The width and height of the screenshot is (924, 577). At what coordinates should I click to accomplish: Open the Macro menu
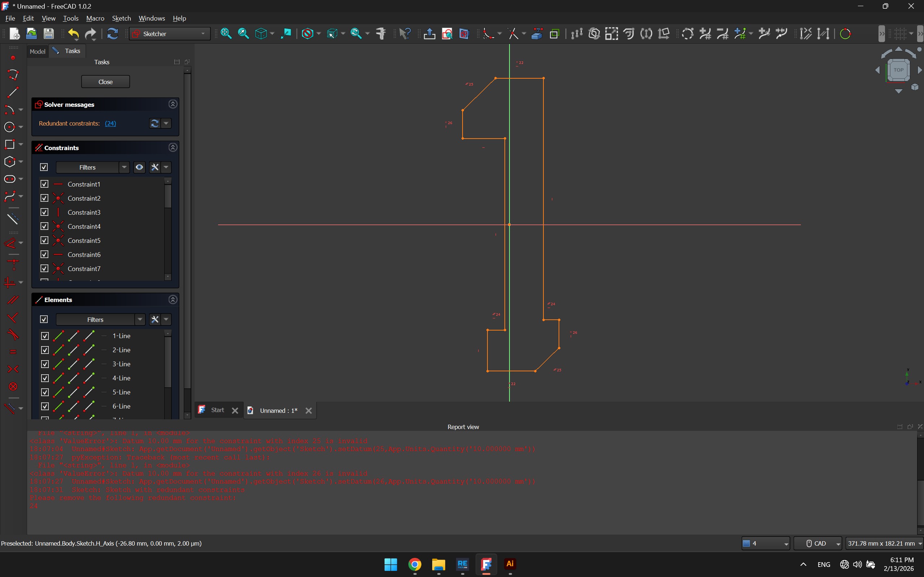95,18
